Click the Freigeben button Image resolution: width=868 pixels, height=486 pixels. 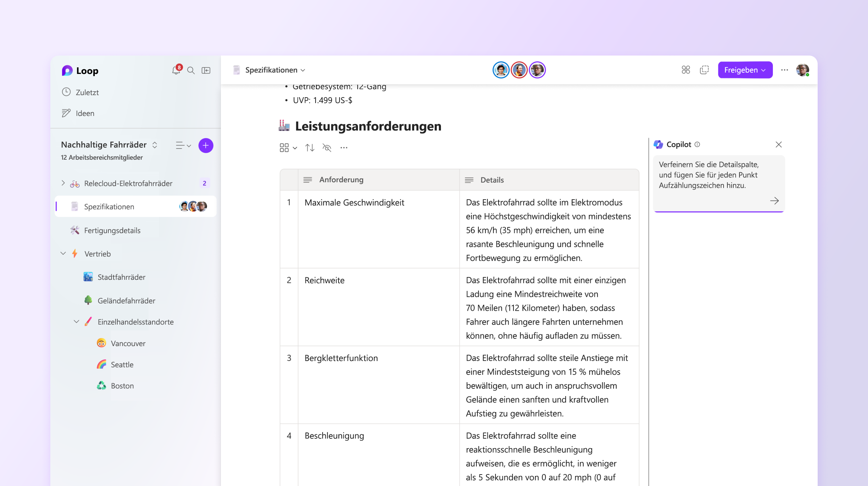745,70
